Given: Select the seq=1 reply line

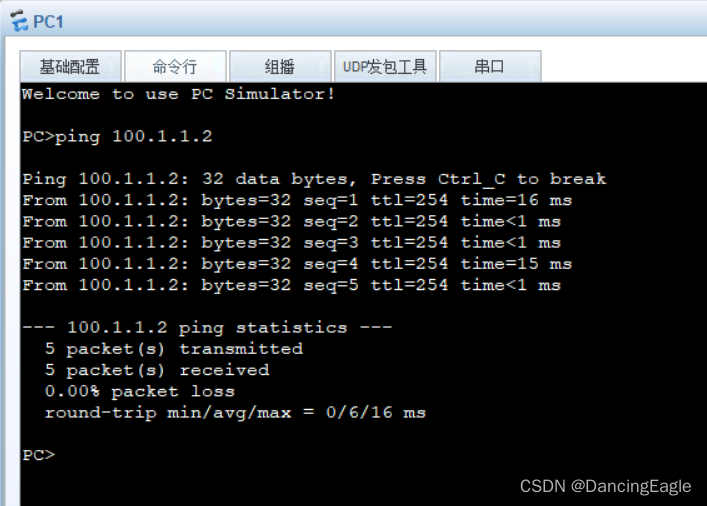Looking at the screenshot, I should (x=297, y=201).
